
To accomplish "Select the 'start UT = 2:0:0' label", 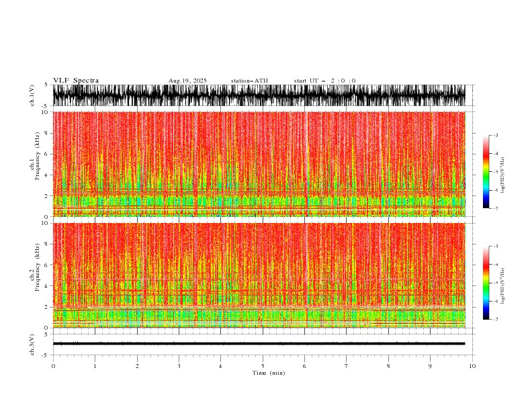I will pos(324,81).
